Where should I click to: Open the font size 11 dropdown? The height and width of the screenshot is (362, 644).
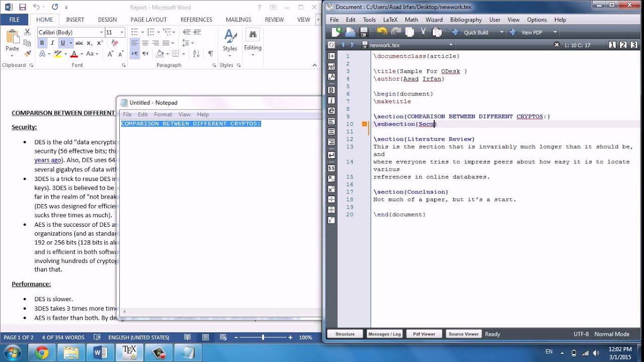click(x=122, y=32)
